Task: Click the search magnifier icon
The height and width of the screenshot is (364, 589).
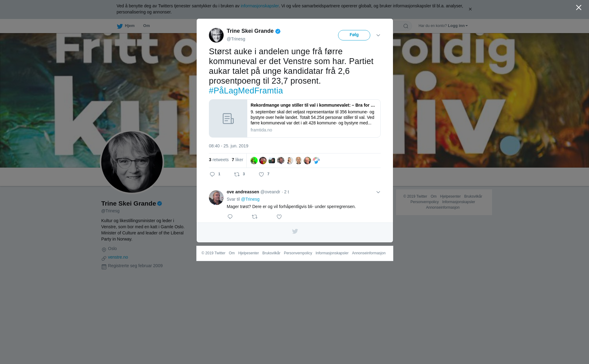Action: 406,26
